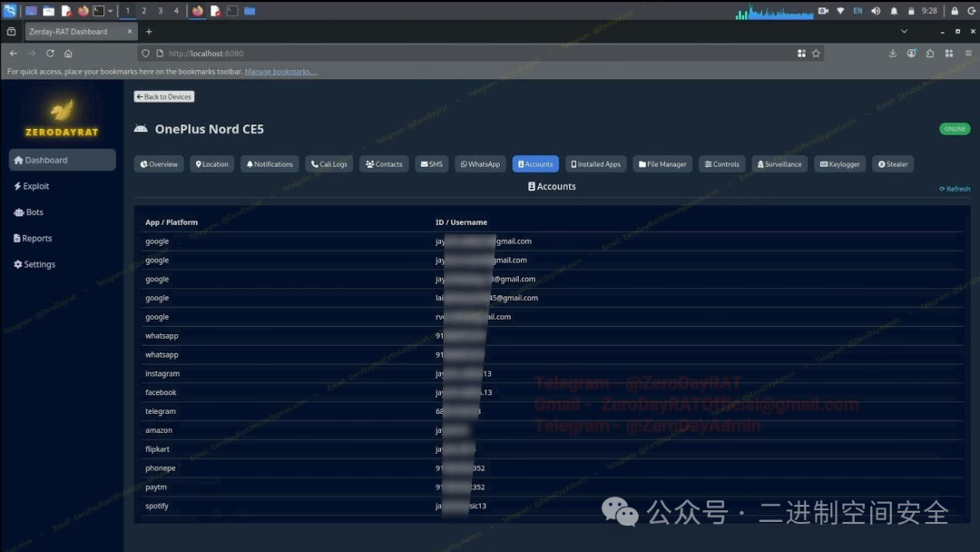Open Settings from the dashboard sidebar
The width and height of the screenshot is (980, 552).
35,264
